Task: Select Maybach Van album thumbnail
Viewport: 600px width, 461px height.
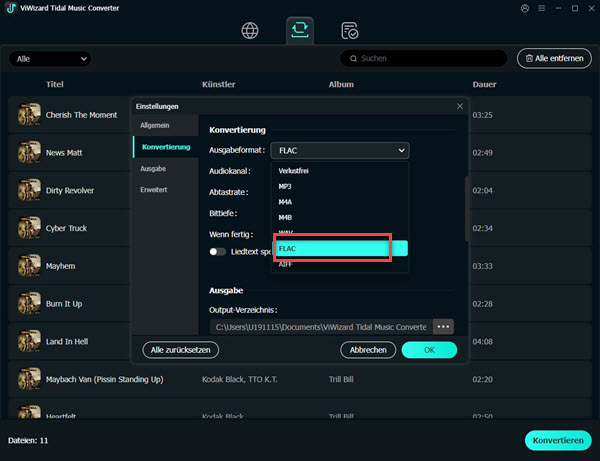Action: [x=29, y=379]
